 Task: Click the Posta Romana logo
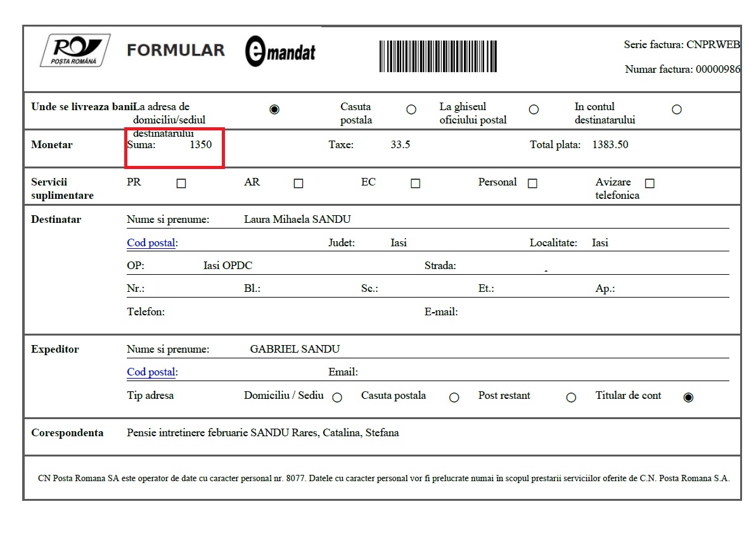coord(75,51)
